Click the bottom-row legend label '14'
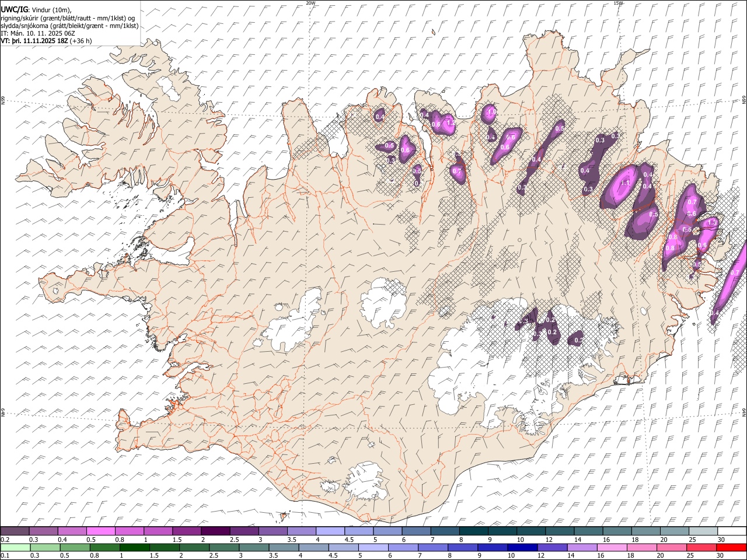 570,556
